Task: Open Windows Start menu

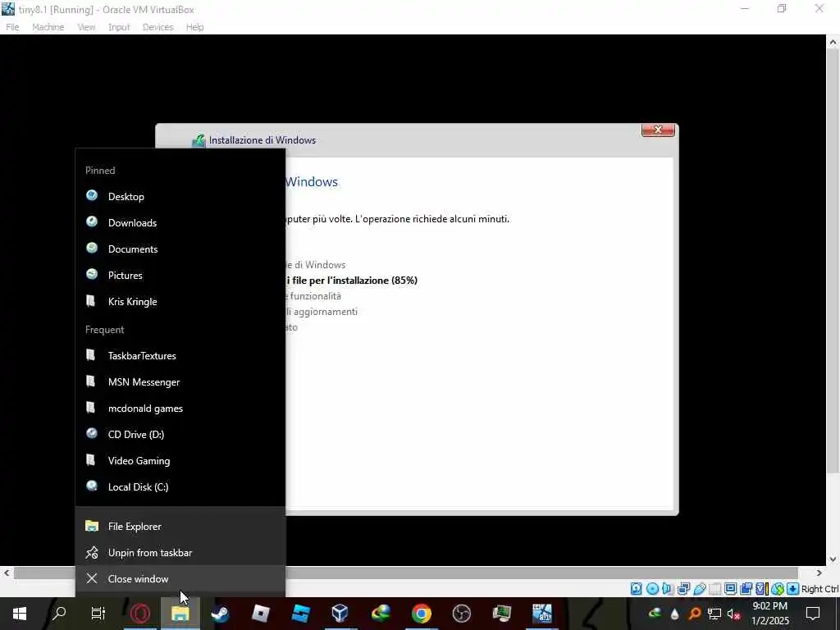Action: (x=20, y=614)
